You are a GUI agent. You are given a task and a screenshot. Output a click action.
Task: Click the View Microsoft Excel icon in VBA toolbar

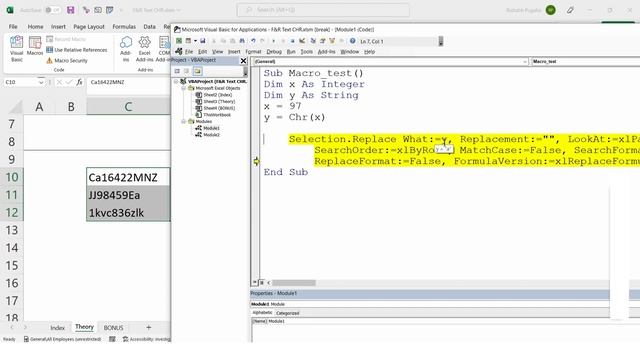coord(179,41)
